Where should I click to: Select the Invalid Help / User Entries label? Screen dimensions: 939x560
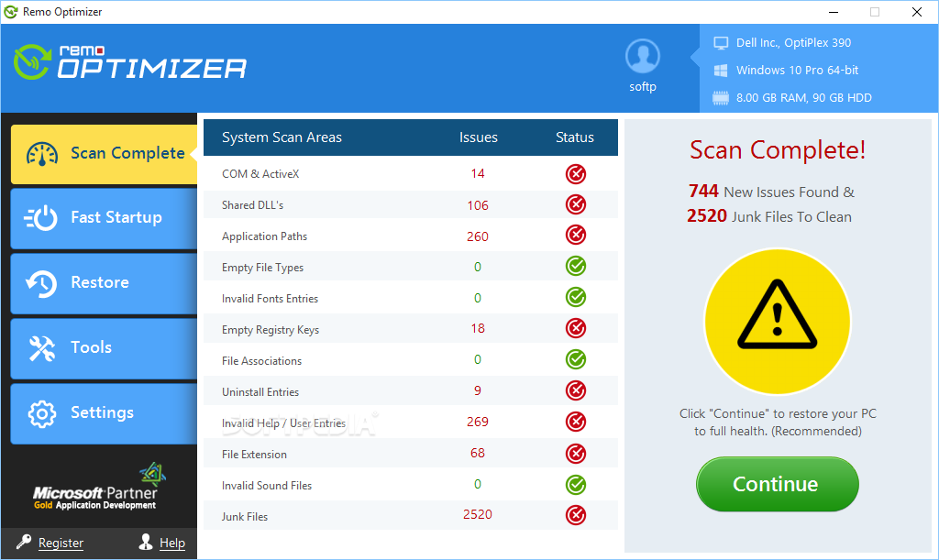pos(283,423)
